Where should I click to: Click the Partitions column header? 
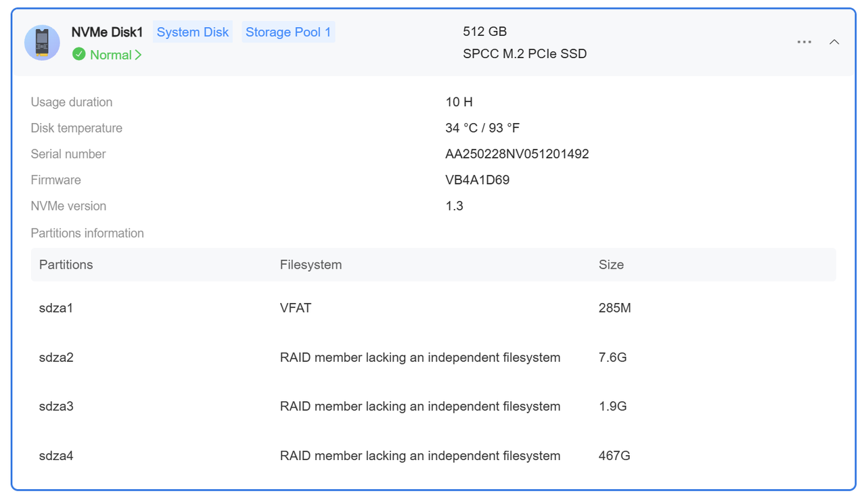(66, 265)
